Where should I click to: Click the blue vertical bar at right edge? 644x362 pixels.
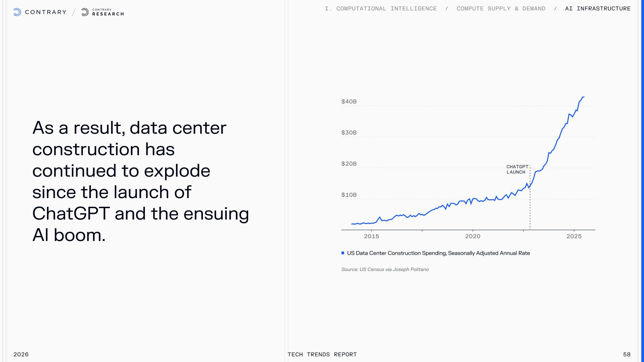[642, 181]
